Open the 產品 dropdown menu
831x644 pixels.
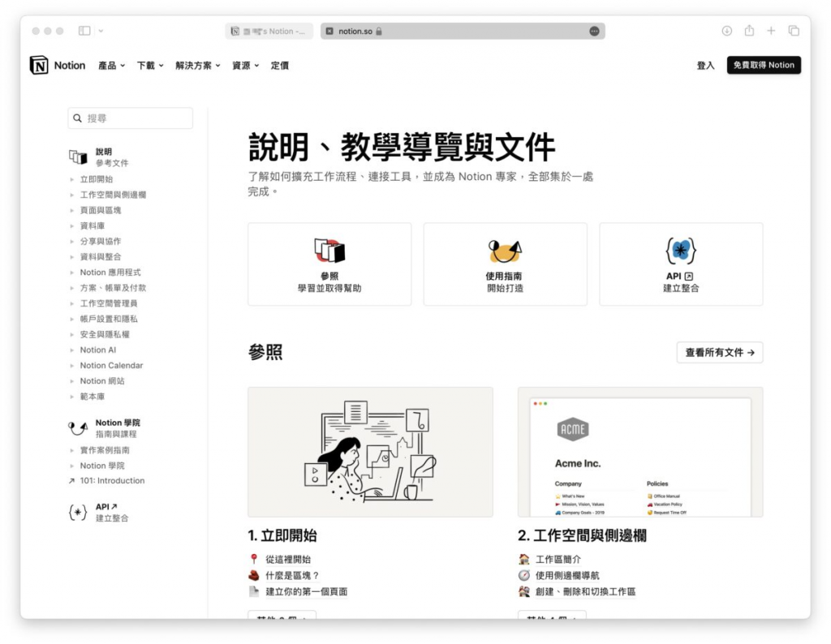point(111,65)
